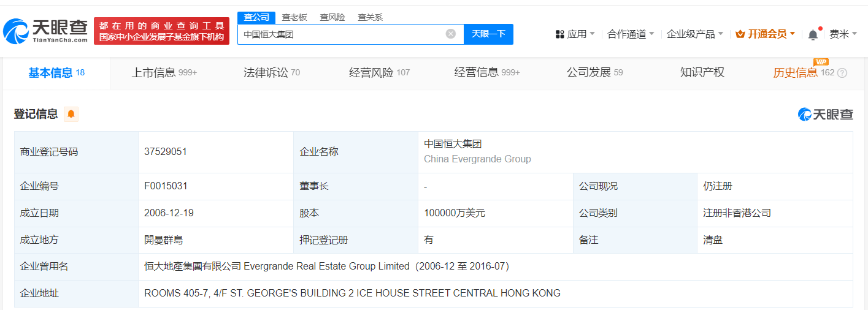
Task: Click the founding date 2006-12-19
Action: tap(170, 213)
